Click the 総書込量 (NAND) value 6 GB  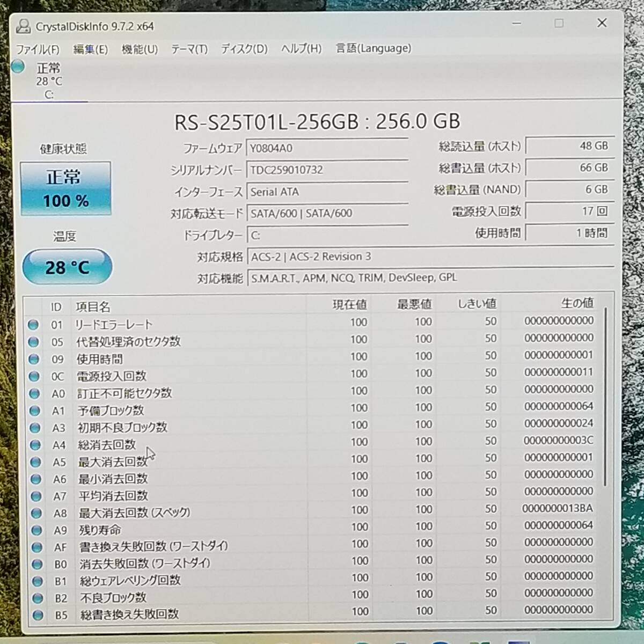[x=570, y=189]
